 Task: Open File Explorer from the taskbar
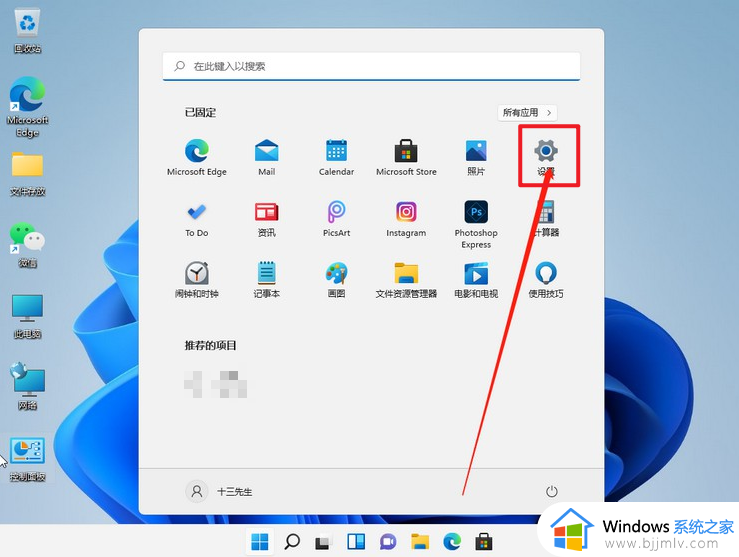(x=420, y=542)
